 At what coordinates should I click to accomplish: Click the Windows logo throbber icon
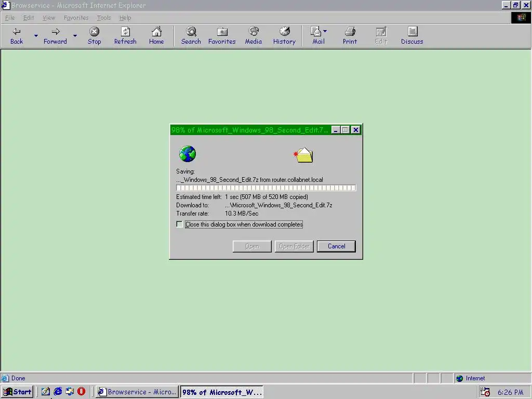[x=521, y=18]
